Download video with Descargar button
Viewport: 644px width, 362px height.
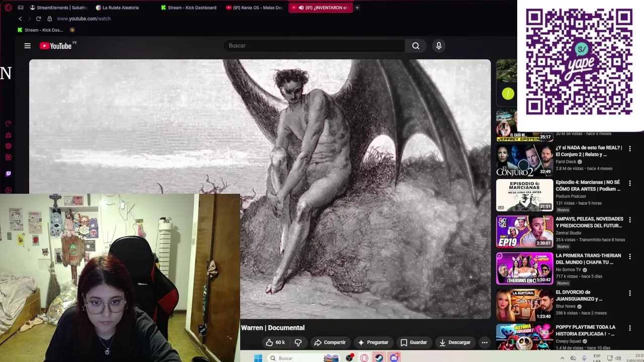coord(454,342)
